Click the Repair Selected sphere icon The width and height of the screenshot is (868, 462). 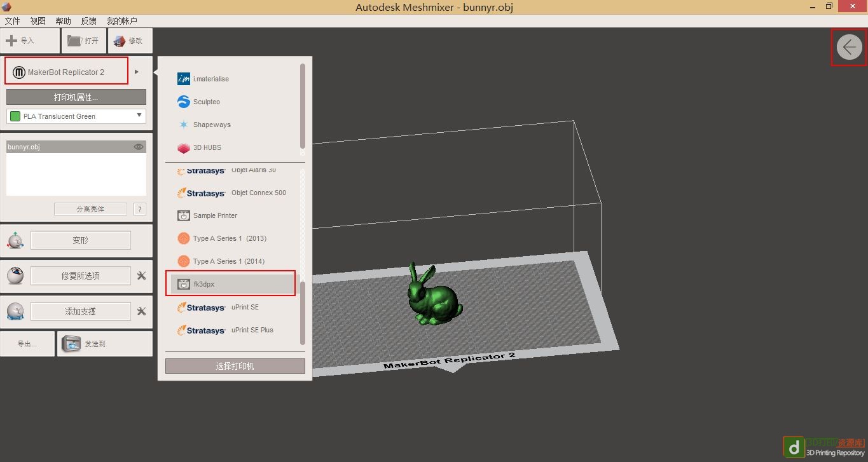pyautogui.click(x=15, y=276)
